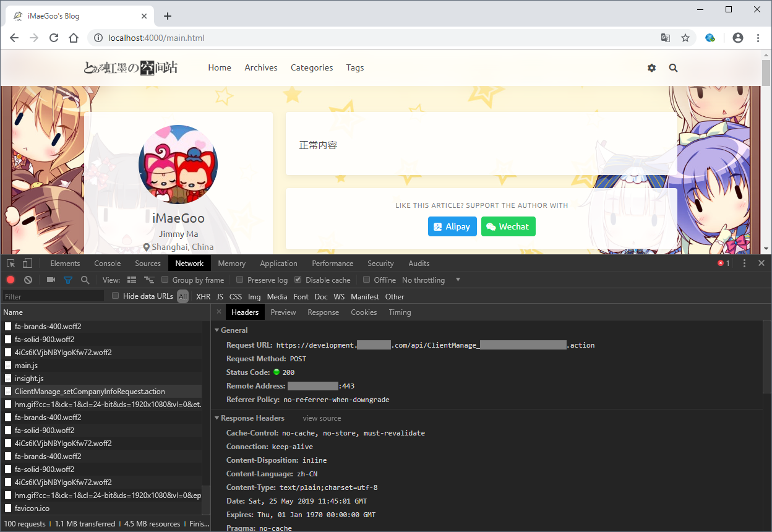Toggle the network filter funnel
The height and width of the screenshot is (532, 772).
click(x=68, y=280)
